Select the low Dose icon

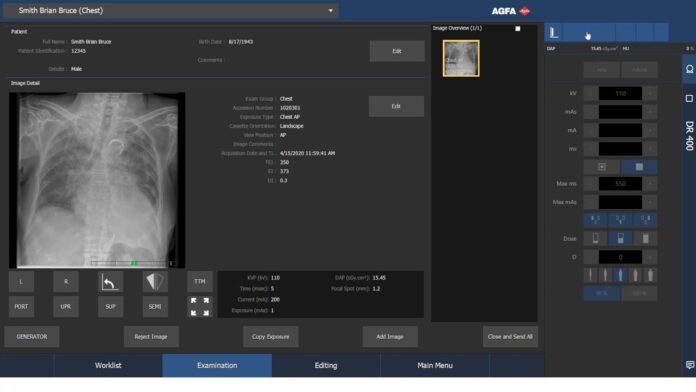coord(595,238)
